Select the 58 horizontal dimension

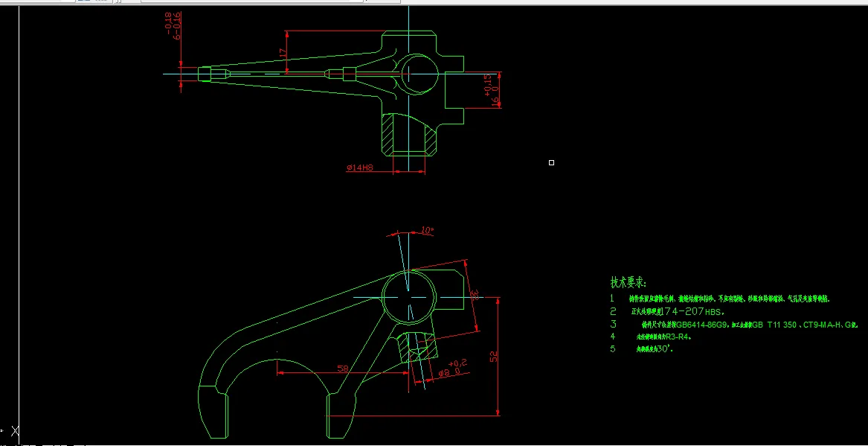[x=342, y=366]
